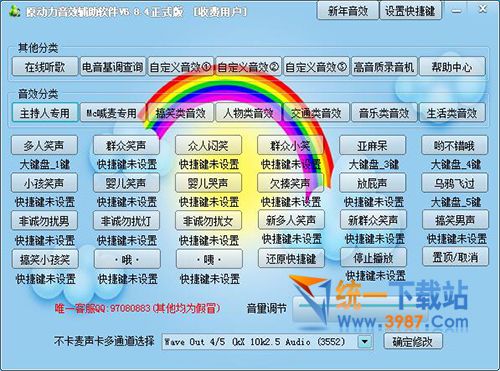
Task: Play the 多人笑声 sound effect
Action: [x=44, y=145]
